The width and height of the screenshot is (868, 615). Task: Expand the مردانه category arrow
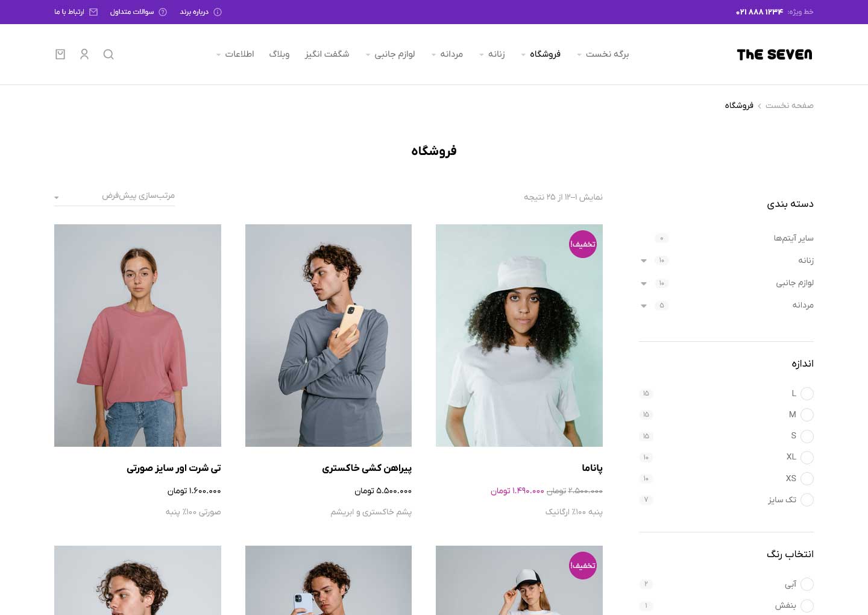click(x=644, y=306)
